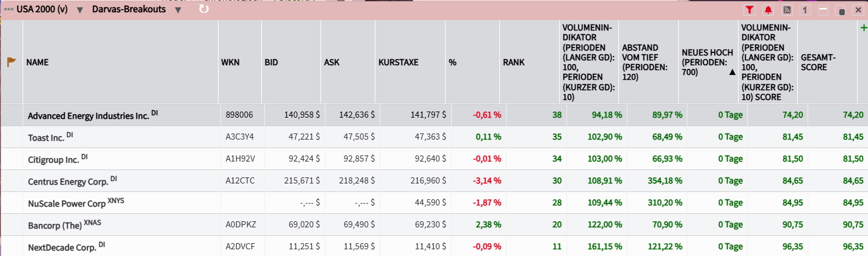This screenshot has height=256, width=868.
Task: Open Citigroup Inc. stock row
Action: coord(434,158)
